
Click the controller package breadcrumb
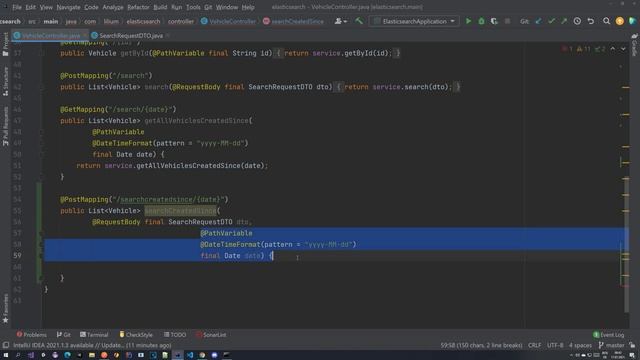181,21
